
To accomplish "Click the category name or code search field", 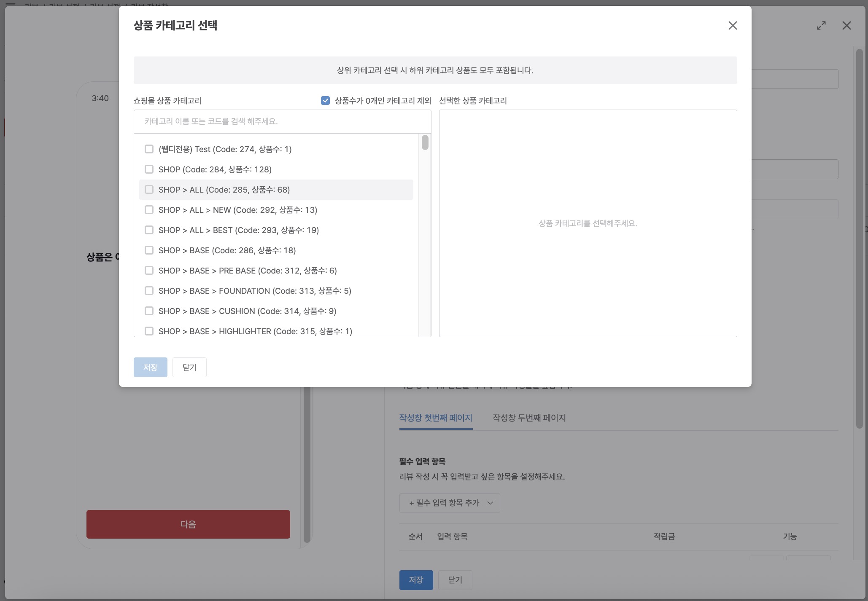I will click(282, 121).
